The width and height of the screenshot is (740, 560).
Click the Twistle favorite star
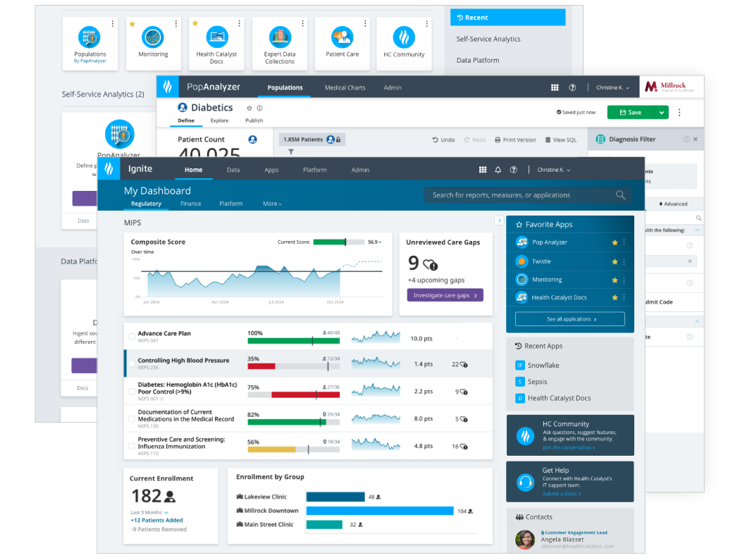[x=615, y=261]
